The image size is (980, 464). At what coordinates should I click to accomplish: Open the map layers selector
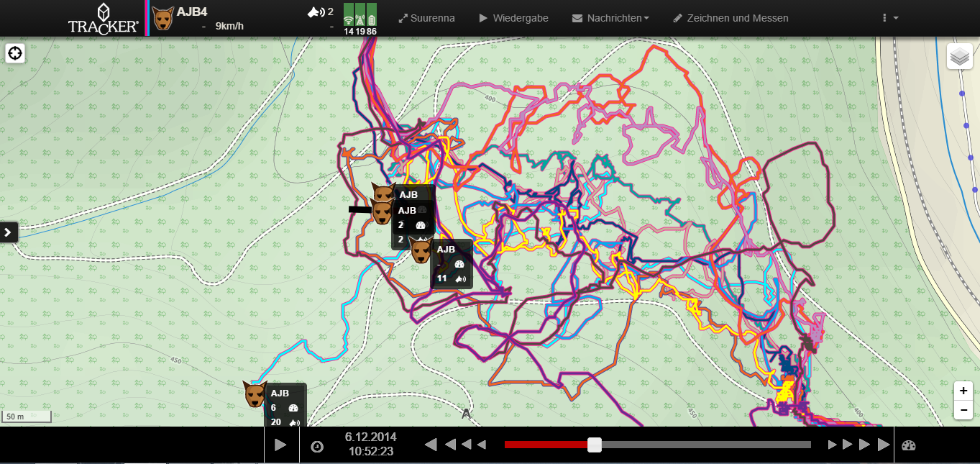tap(959, 56)
